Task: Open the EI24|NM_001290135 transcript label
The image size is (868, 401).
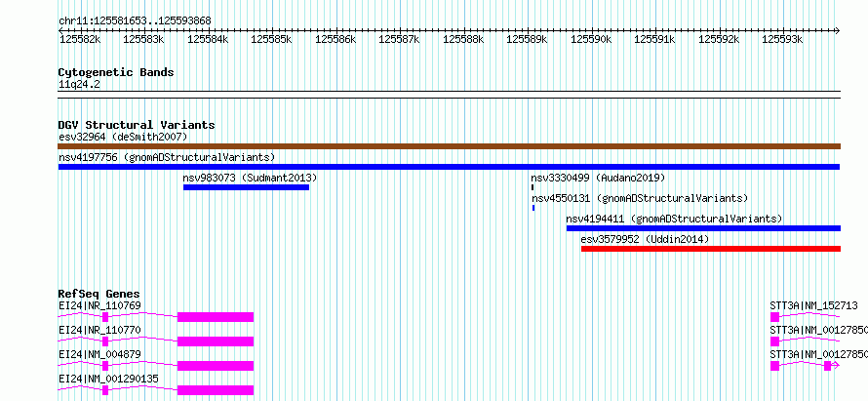Action: point(108,379)
